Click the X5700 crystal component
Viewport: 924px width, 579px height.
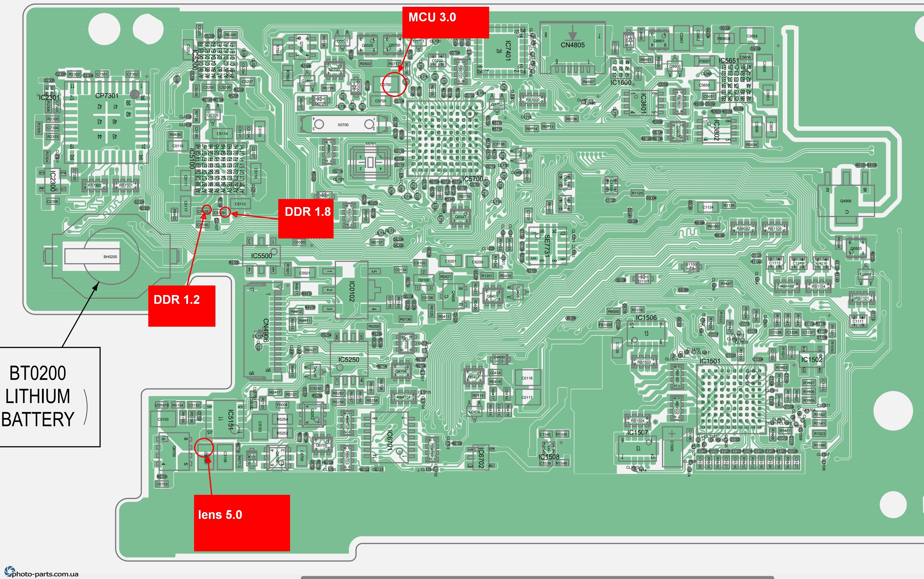(x=343, y=124)
